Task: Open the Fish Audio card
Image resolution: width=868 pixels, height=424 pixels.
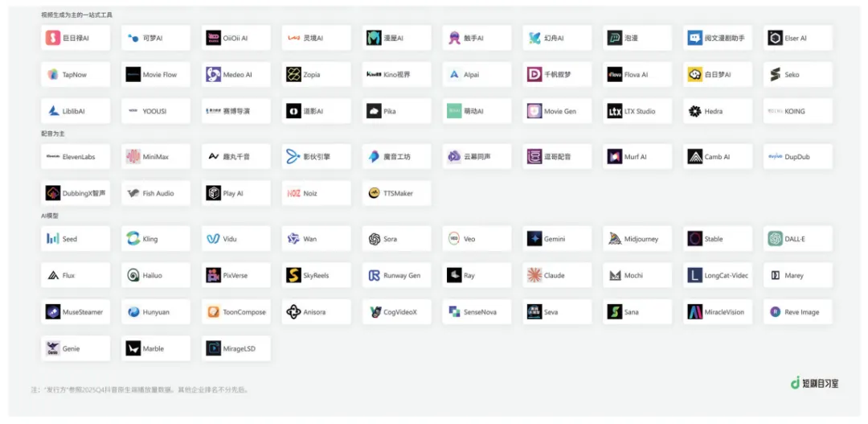Action: (156, 193)
